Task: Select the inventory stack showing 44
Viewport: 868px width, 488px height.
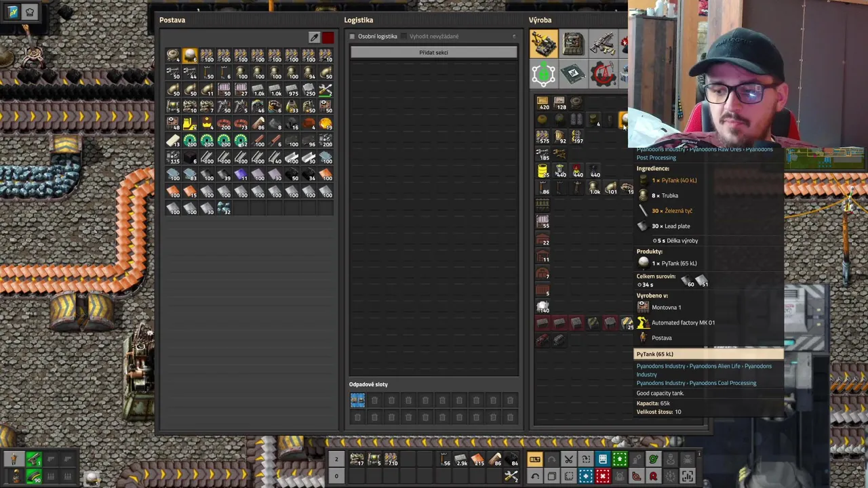Action: [x=190, y=73]
